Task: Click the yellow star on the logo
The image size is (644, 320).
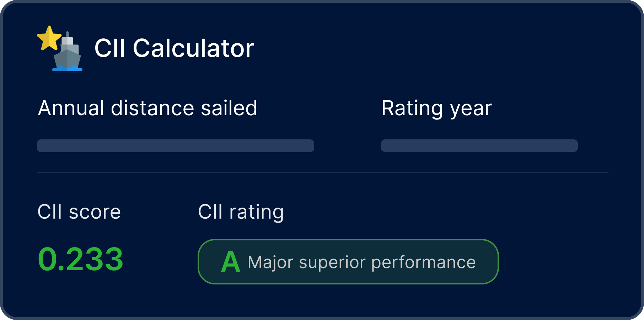Action: point(49,38)
